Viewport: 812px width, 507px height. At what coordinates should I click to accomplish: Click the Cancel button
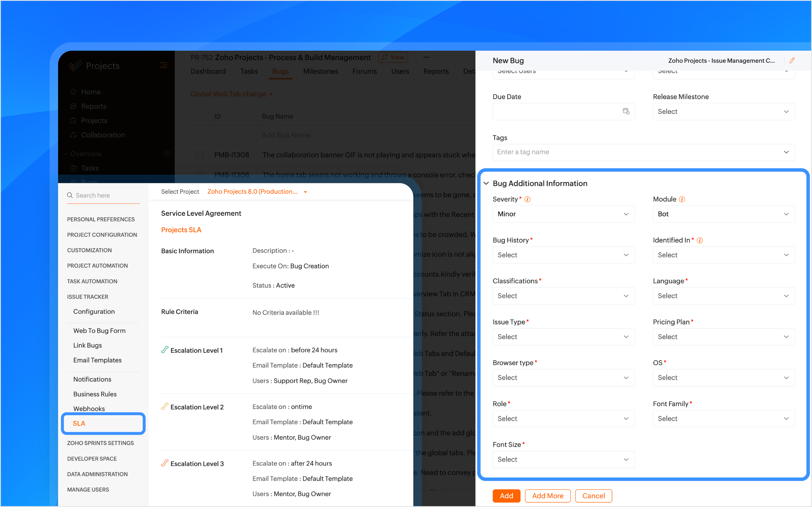pyautogui.click(x=593, y=496)
